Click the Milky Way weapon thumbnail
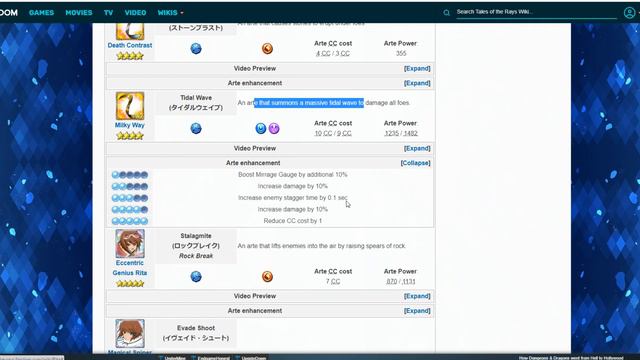Viewport: 640px width, 360px height. tap(130, 106)
